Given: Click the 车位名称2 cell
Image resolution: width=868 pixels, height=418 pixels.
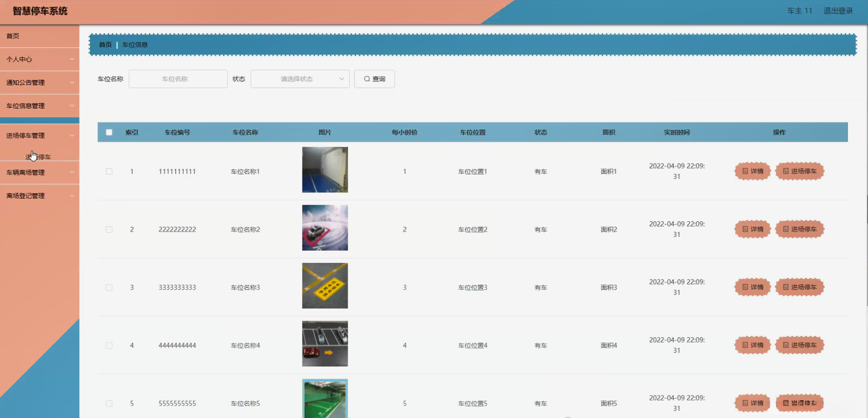Looking at the screenshot, I should click(245, 229).
